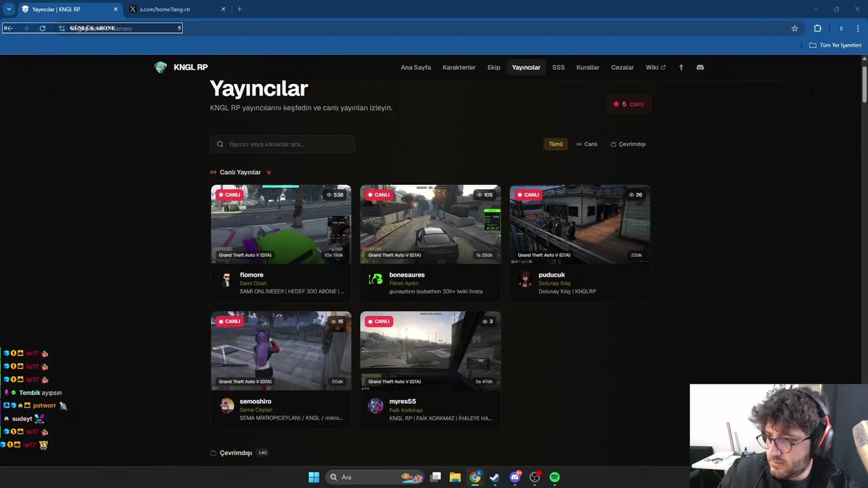The height and width of the screenshot is (488, 868).
Task: Filter by Tümü streamers
Action: tap(555, 144)
